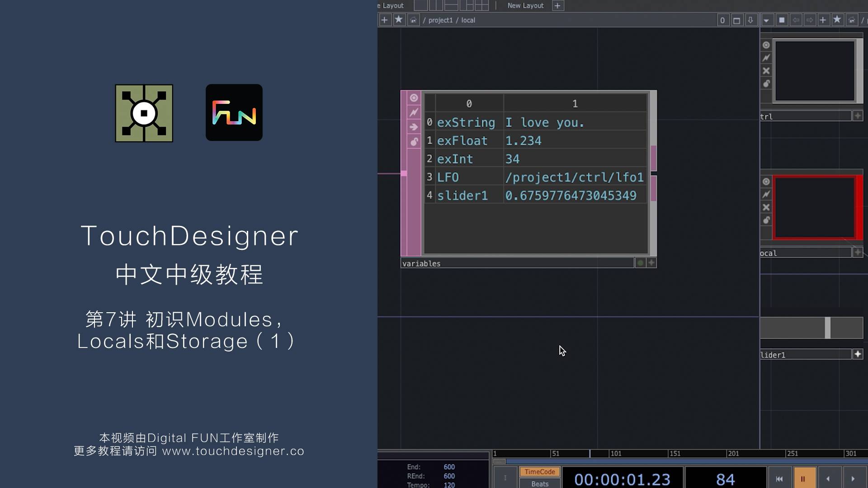This screenshot has width=868, height=488.
Task: Switch timeline display to TimeCode
Action: (540, 472)
